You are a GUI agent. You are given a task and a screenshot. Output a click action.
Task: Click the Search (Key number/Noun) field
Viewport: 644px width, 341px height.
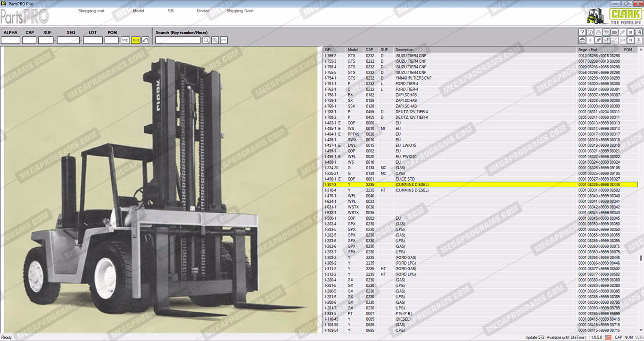(178, 40)
